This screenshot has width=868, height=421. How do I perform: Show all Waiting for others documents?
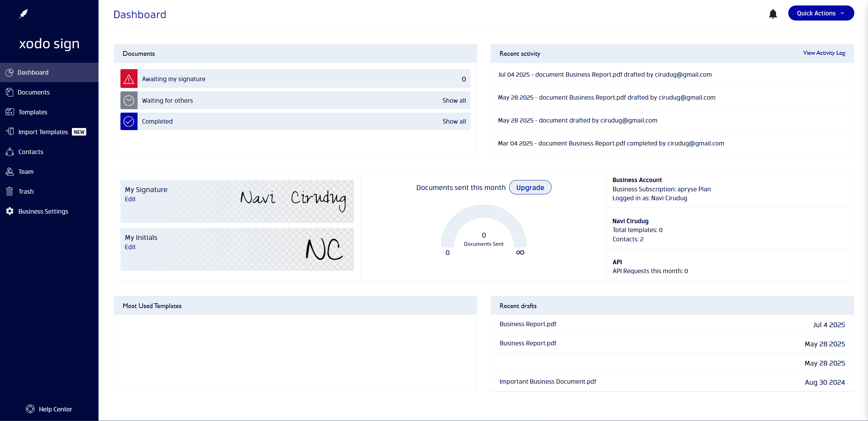454,101
